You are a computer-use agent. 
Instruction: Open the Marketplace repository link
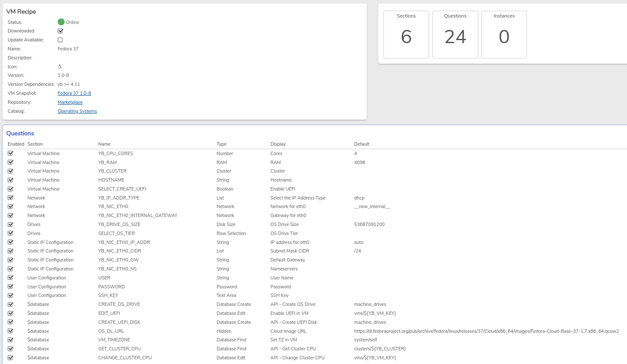pyautogui.click(x=70, y=102)
